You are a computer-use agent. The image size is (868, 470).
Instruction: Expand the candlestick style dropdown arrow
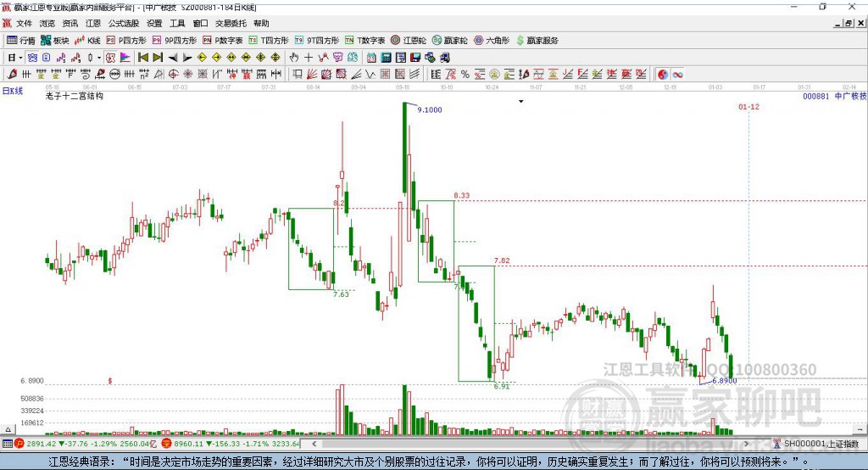pos(99,58)
